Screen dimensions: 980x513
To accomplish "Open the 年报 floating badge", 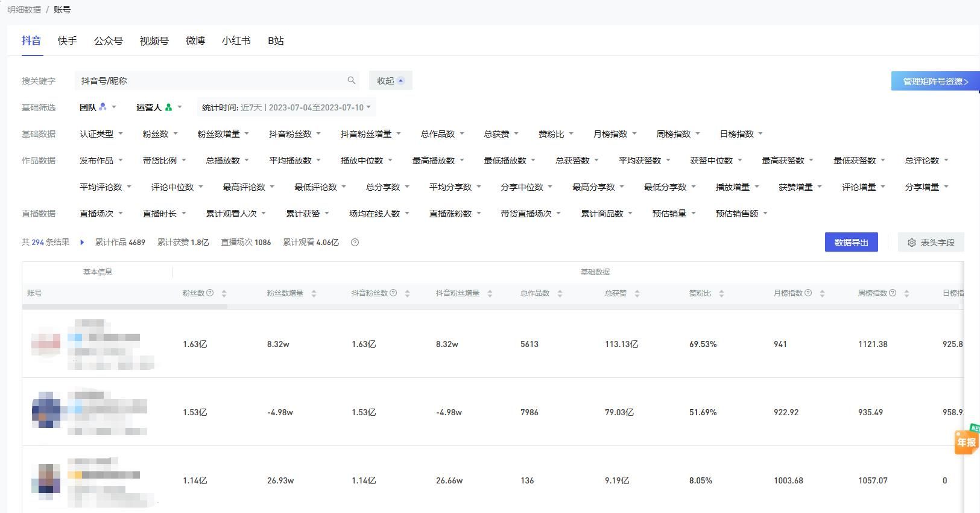I will [x=967, y=441].
